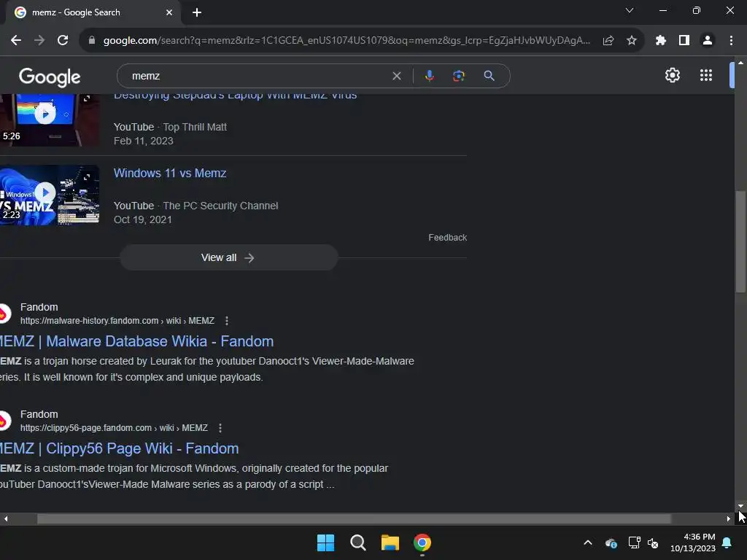747x560 pixels.
Task: Click the browser address bar URL
Action: [347, 41]
